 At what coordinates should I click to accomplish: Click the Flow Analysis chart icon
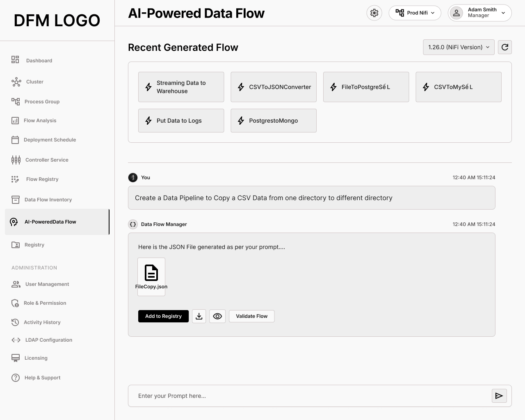pyautogui.click(x=15, y=120)
